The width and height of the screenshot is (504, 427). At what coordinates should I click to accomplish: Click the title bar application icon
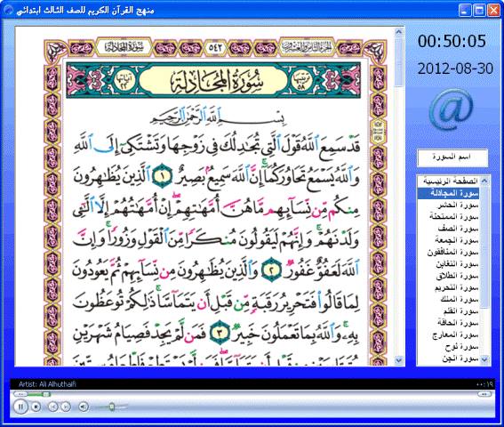pyautogui.click(x=9, y=10)
